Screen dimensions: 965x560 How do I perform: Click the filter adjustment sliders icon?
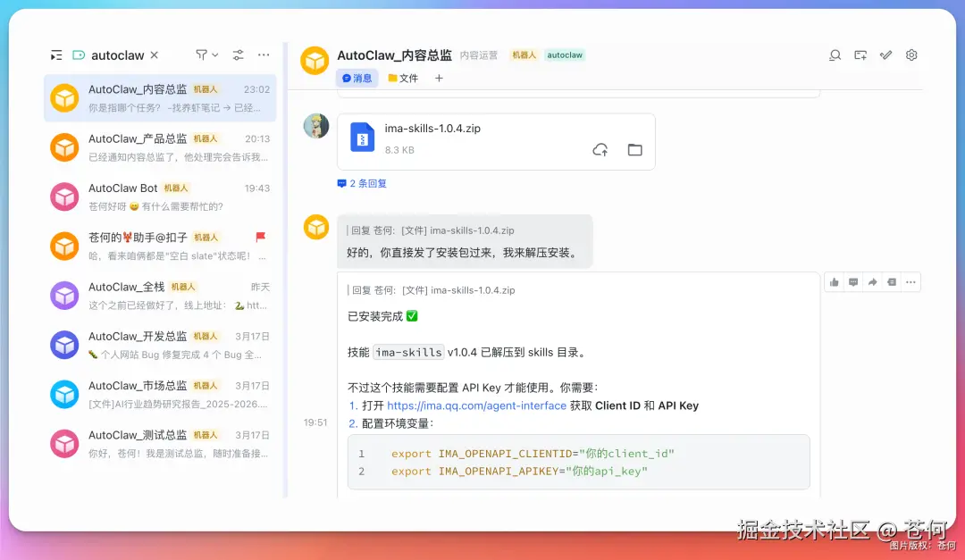click(x=238, y=54)
